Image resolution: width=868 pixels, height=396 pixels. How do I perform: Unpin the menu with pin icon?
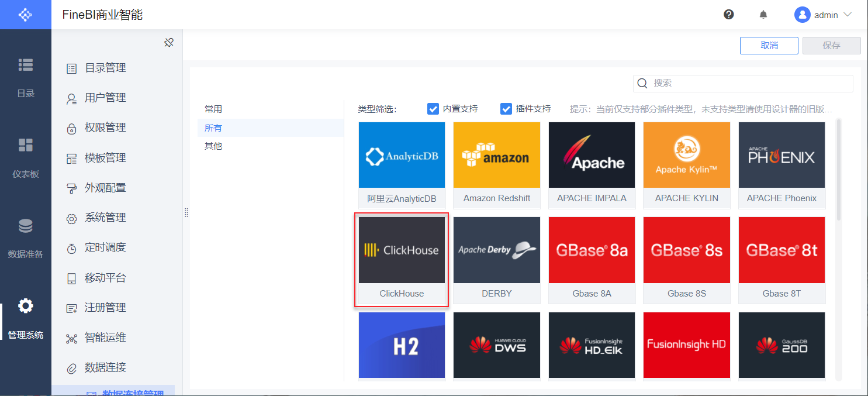(x=169, y=43)
